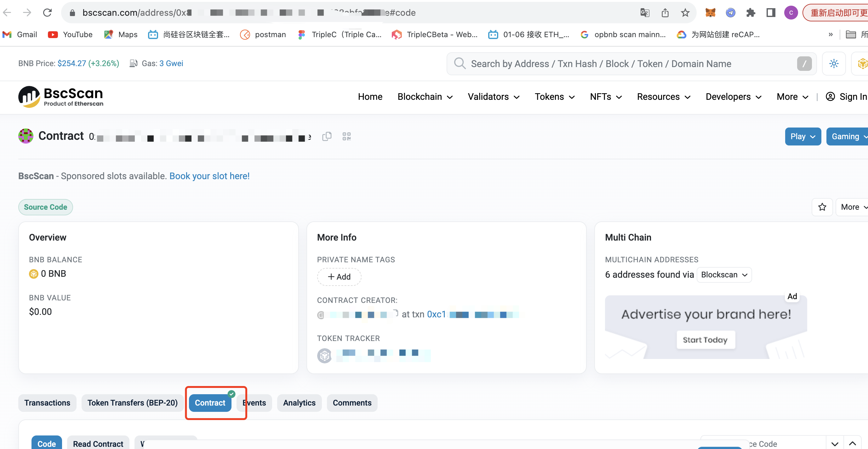Click the bookmark star in address bar

(x=685, y=13)
